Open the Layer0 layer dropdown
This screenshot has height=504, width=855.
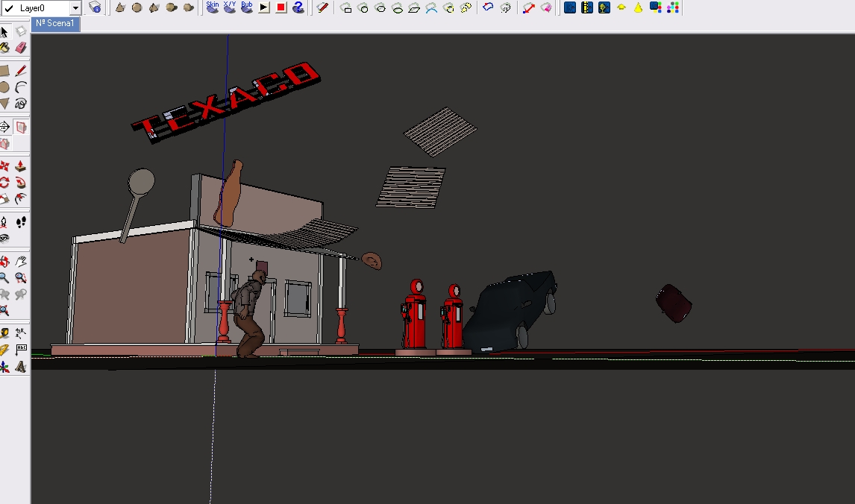75,8
